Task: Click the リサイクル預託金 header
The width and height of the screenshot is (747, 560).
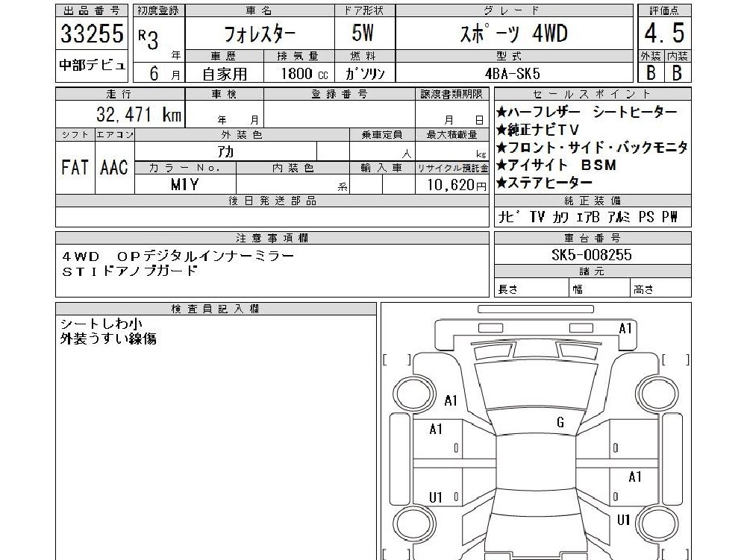Action: coord(452,168)
